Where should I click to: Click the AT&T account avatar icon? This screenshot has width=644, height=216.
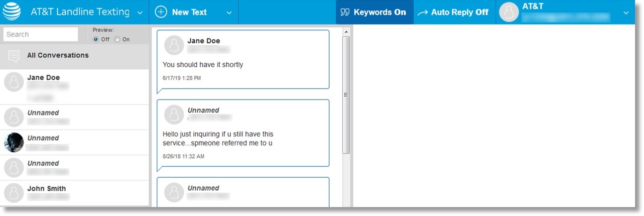(x=509, y=12)
